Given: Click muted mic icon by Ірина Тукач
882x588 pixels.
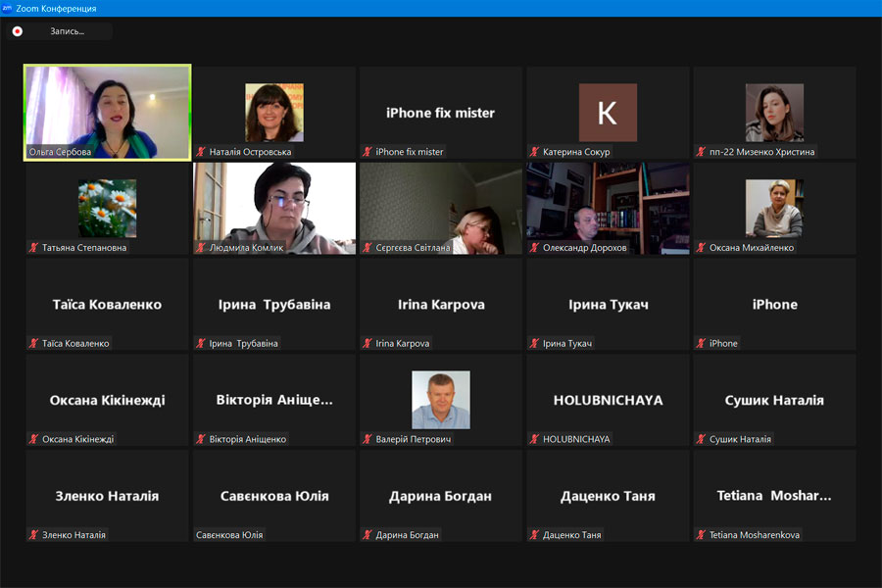Looking at the screenshot, I should click(x=535, y=344).
